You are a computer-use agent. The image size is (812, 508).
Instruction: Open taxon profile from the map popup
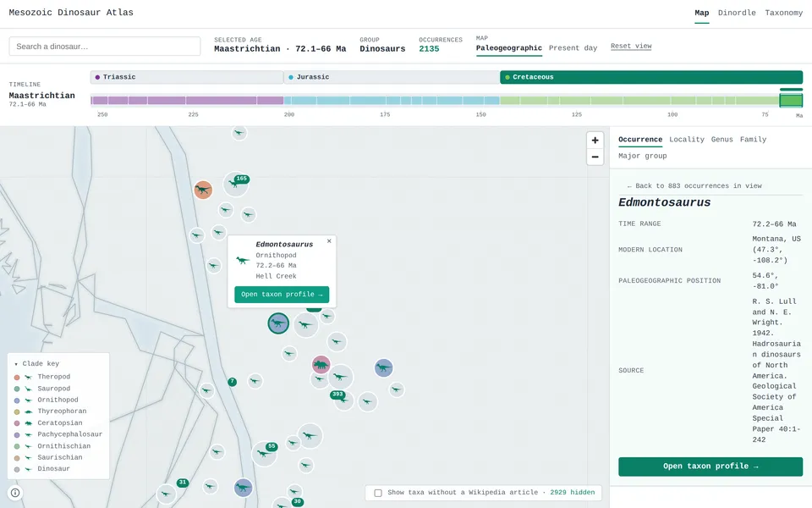(x=282, y=295)
